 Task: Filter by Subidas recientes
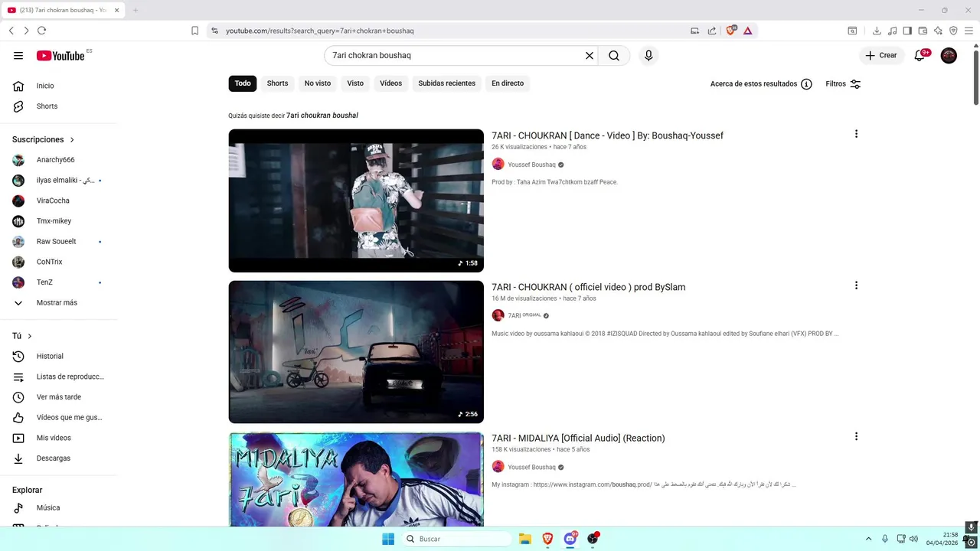pos(447,83)
